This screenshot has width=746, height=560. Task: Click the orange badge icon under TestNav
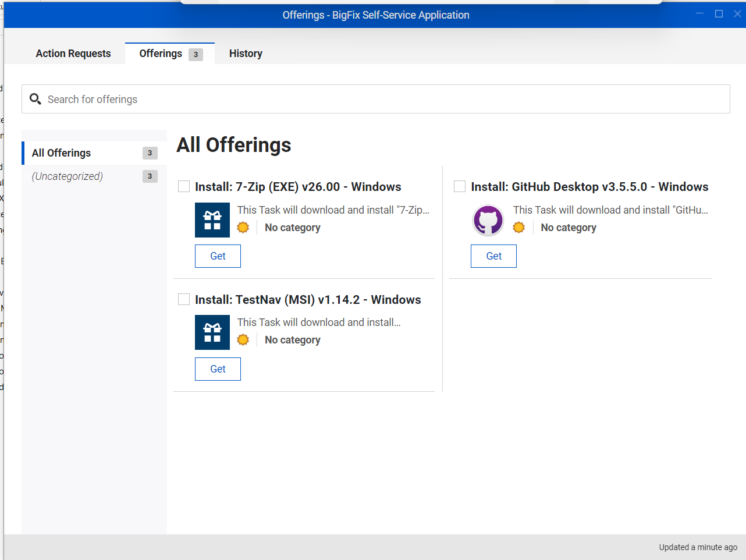[243, 339]
